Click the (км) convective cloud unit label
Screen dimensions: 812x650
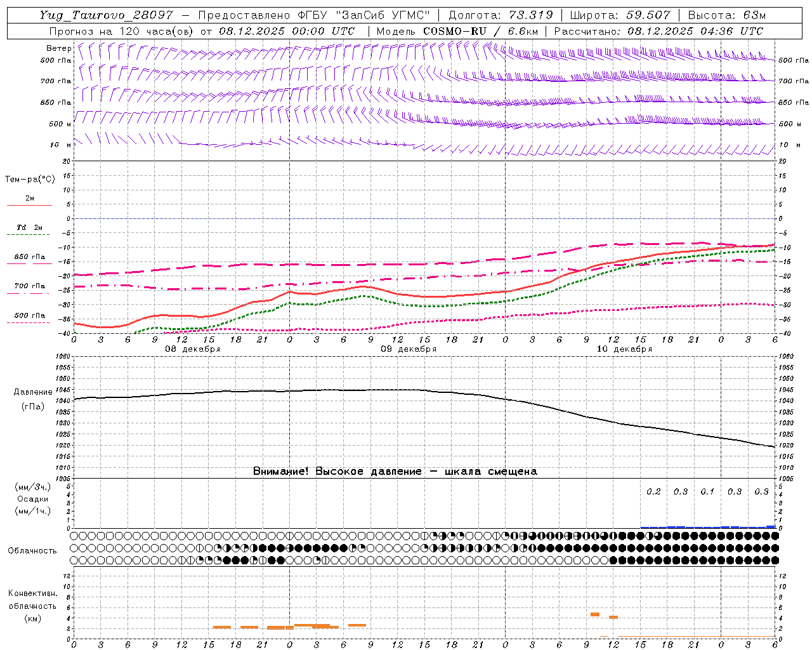click(x=32, y=618)
